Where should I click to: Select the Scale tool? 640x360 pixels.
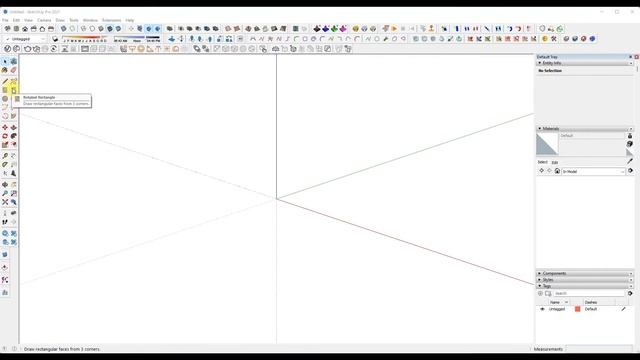tap(5, 145)
